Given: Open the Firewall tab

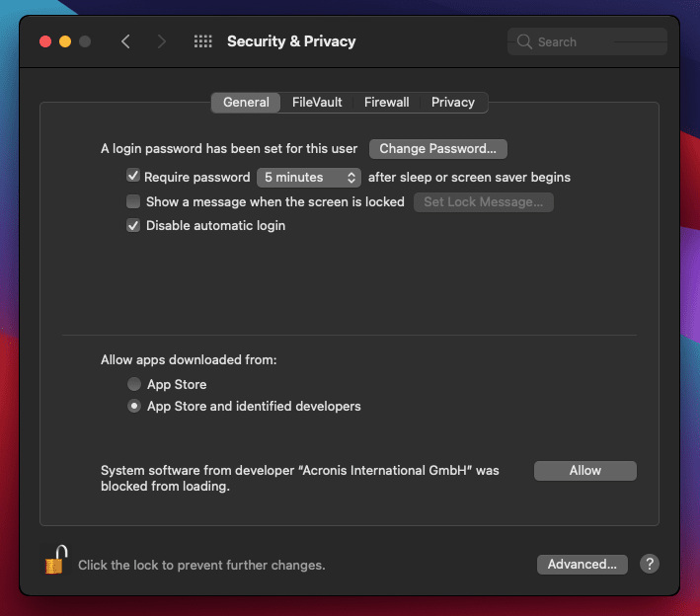Looking at the screenshot, I should 386,102.
